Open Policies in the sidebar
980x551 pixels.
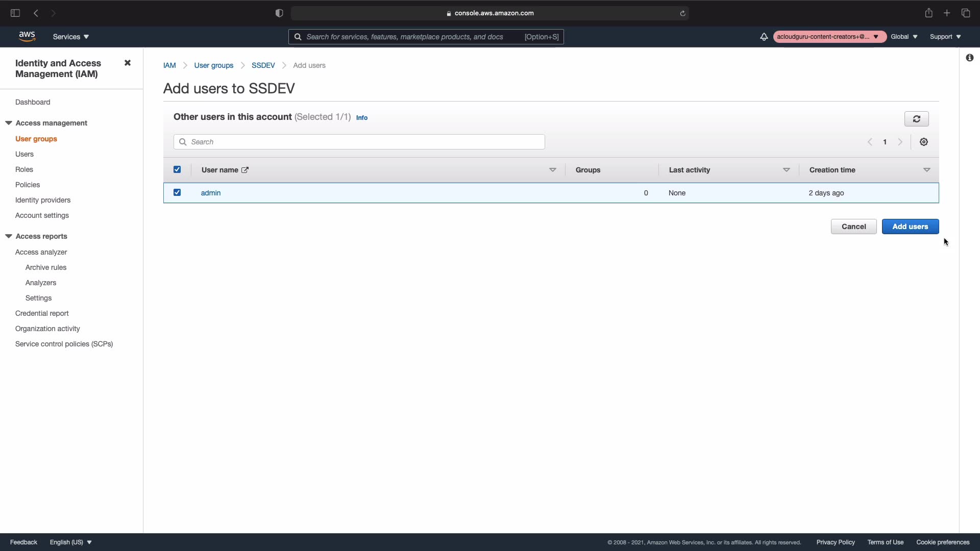point(28,185)
